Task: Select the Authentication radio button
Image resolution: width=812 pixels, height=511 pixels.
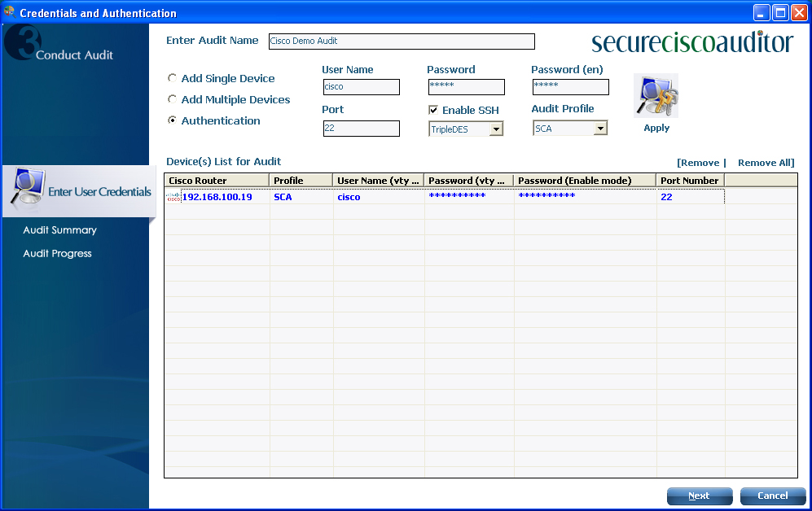Action: coord(172,120)
